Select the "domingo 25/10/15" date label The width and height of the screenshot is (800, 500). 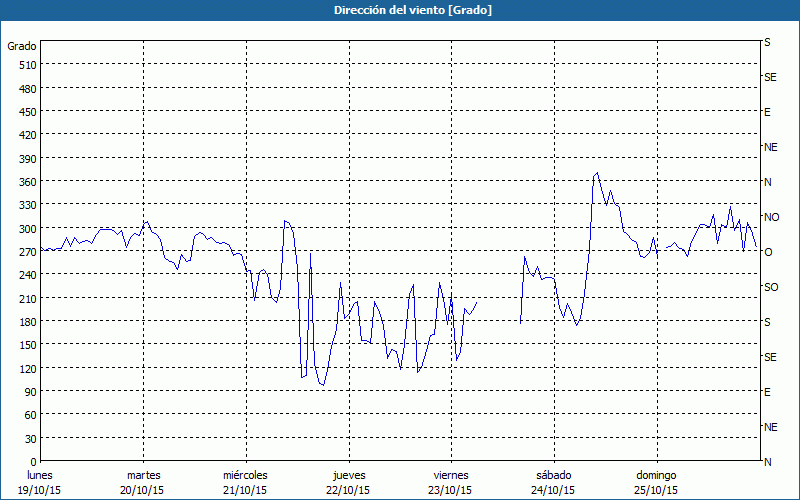[x=656, y=483]
